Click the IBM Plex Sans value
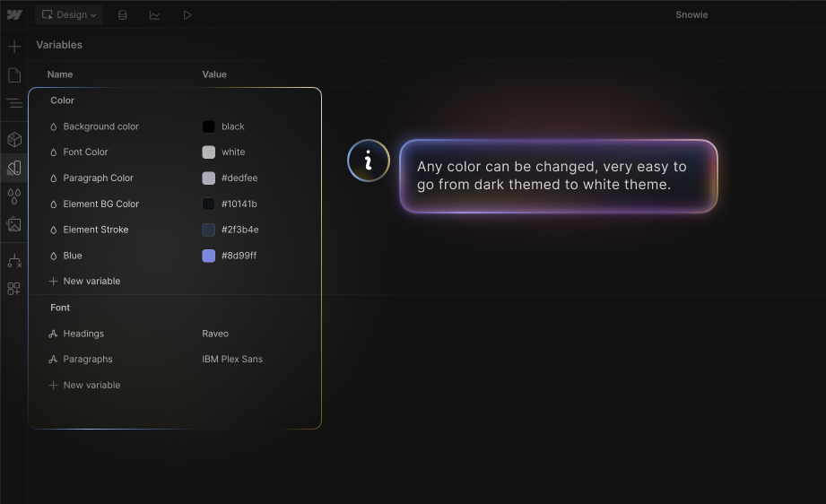The height and width of the screenshot is (504, 826). (232, 360)
